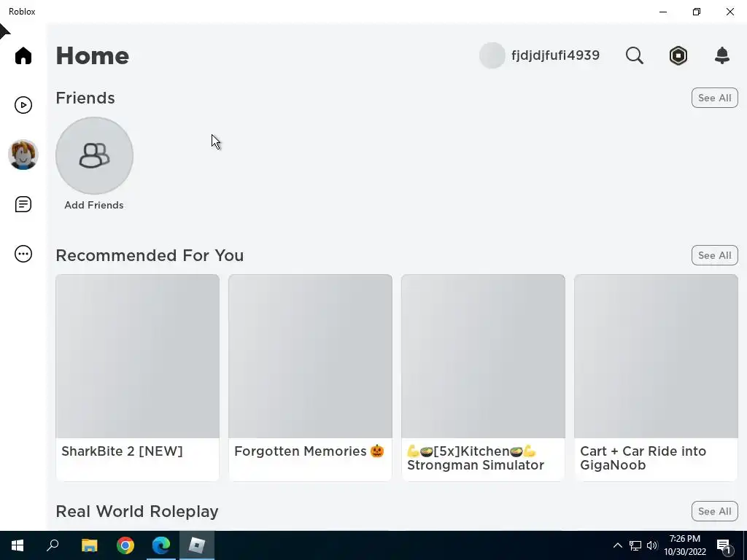
Task: Open Kitchen Strongman Simulator game thumbnail
Action: tap(483, 356)
